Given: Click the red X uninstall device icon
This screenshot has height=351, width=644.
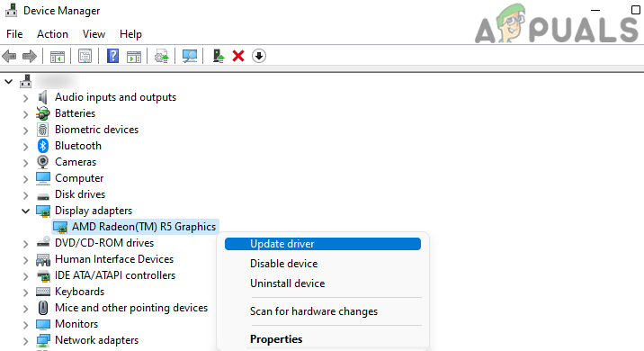Looking at the screenshot, I should pyautogui.click(x=238, y=56).
